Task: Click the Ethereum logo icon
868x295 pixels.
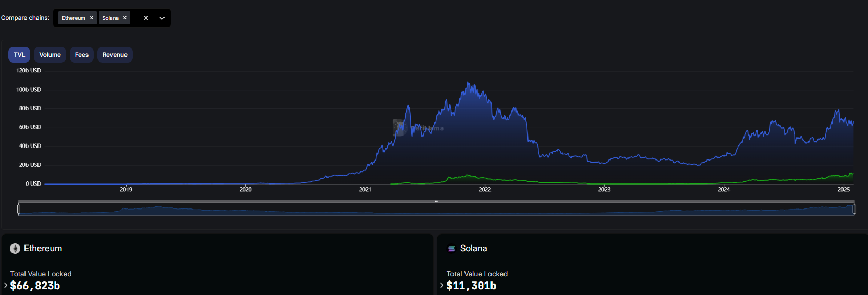Action: pos(15,249)
